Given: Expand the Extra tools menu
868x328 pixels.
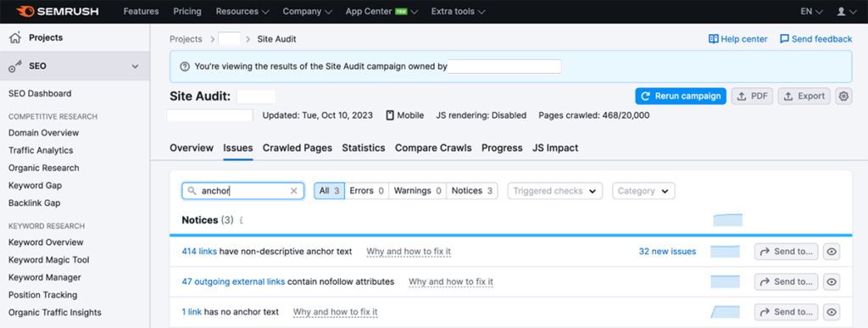Looking at the screenshot, I should 459,11.
